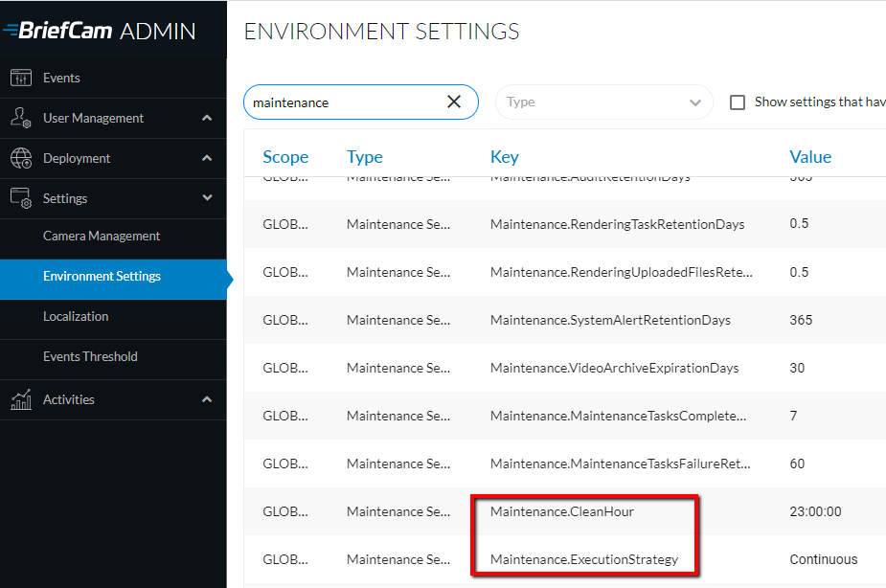The width and height of the screenshot is (886, 588).
Task: Sort by the Type column header
Action: (365, 156)
